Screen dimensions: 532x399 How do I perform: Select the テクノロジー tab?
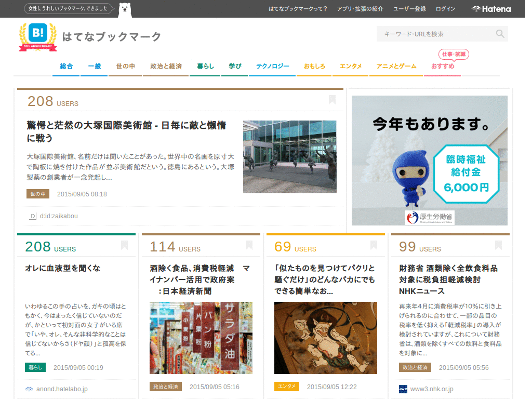click(x=272, y=66)
